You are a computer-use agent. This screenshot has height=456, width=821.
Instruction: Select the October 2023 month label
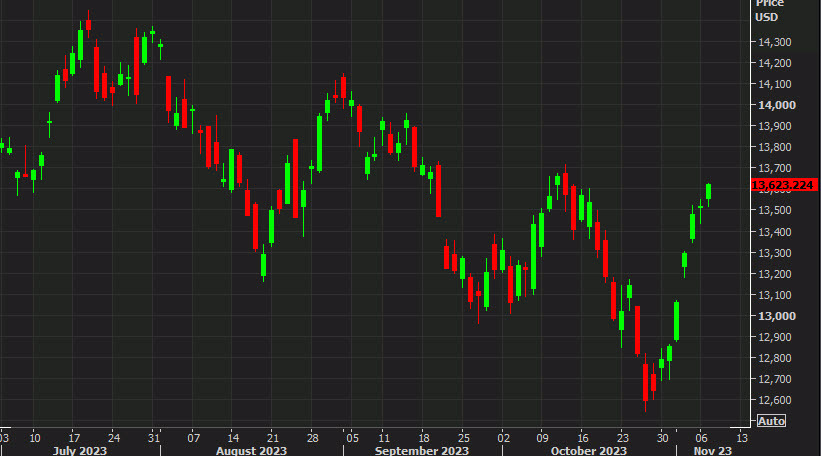tap(589, 451)
